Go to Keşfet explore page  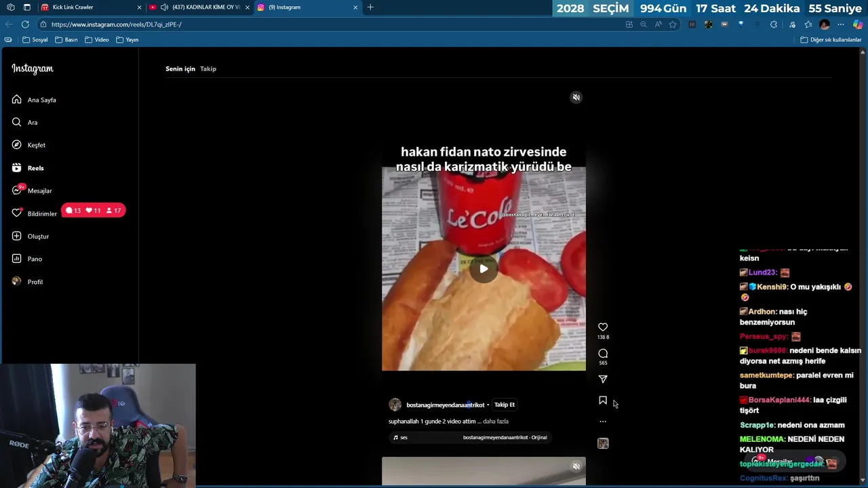click(x=29, y=145)
